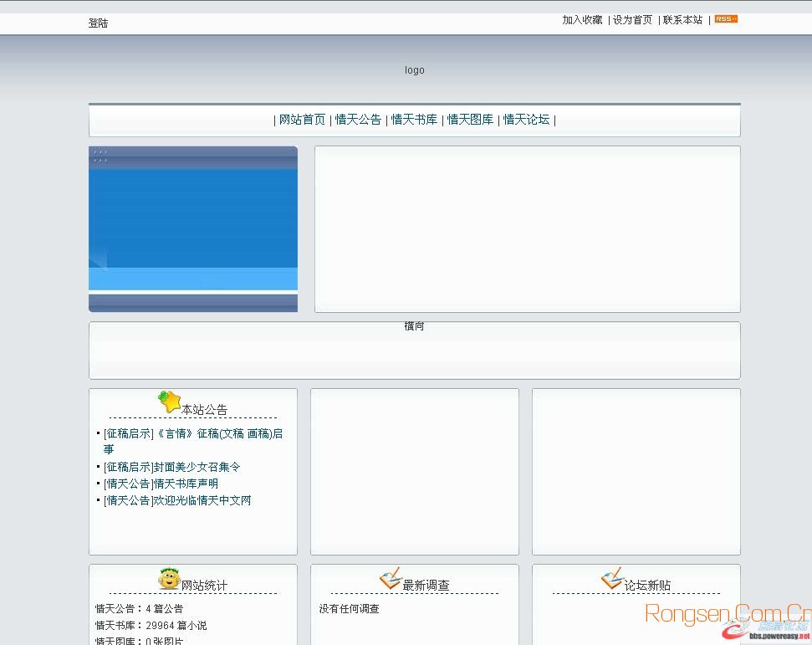
Task: Open the 联系本站 contact link
Action: pos(682,20)
